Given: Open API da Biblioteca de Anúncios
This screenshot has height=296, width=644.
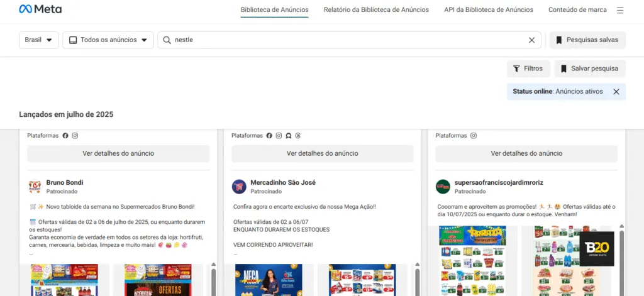Looking at the screenshot, I should pos(489,10).
